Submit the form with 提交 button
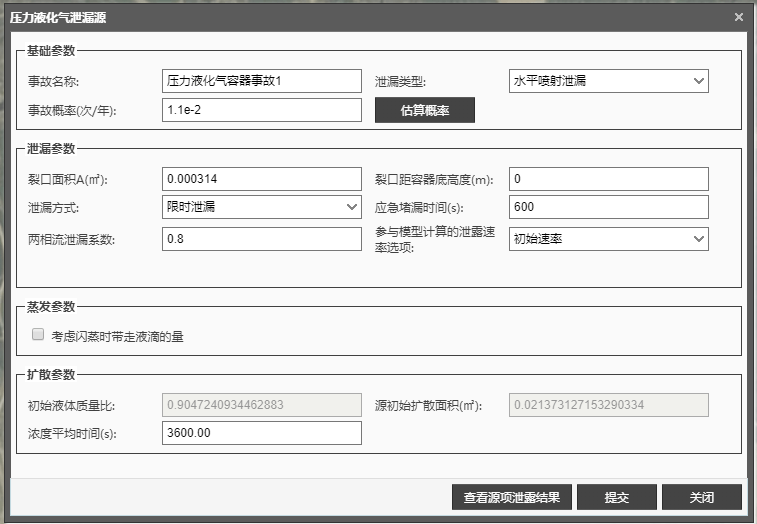The image size is (757, 524). pos(617,497)
